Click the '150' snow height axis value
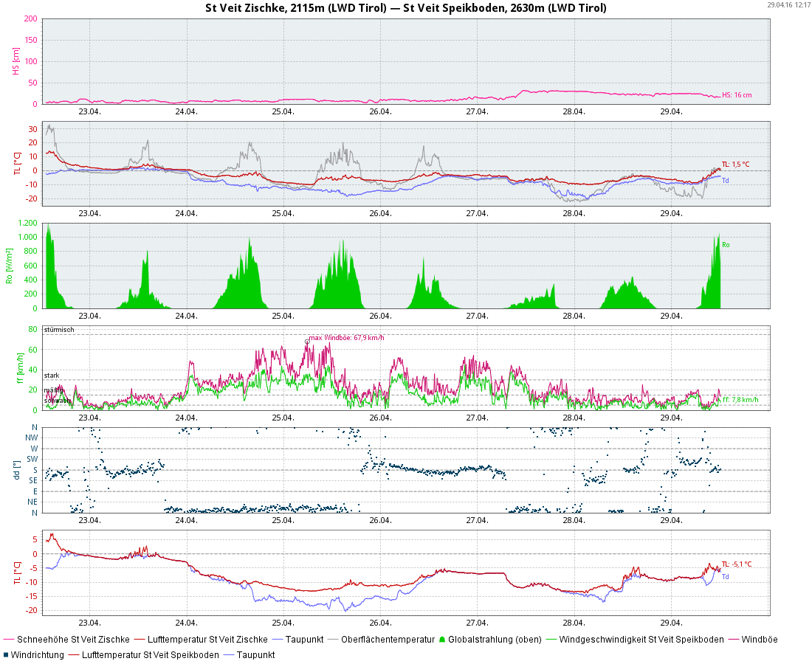The width and height of the screenshot is (812, 664). click(x=31, y=40)
